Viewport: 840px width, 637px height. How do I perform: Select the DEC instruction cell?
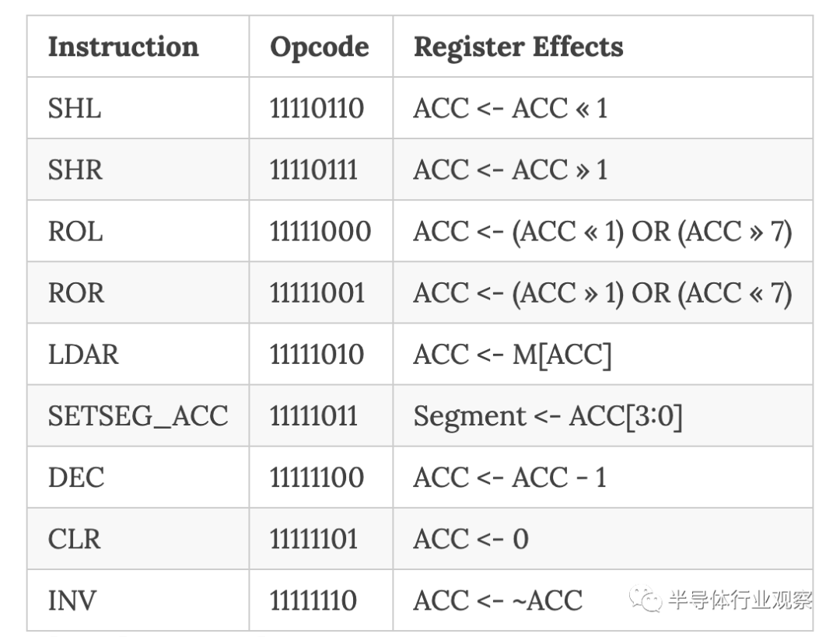pyautogui.click(x=75, y=477)
